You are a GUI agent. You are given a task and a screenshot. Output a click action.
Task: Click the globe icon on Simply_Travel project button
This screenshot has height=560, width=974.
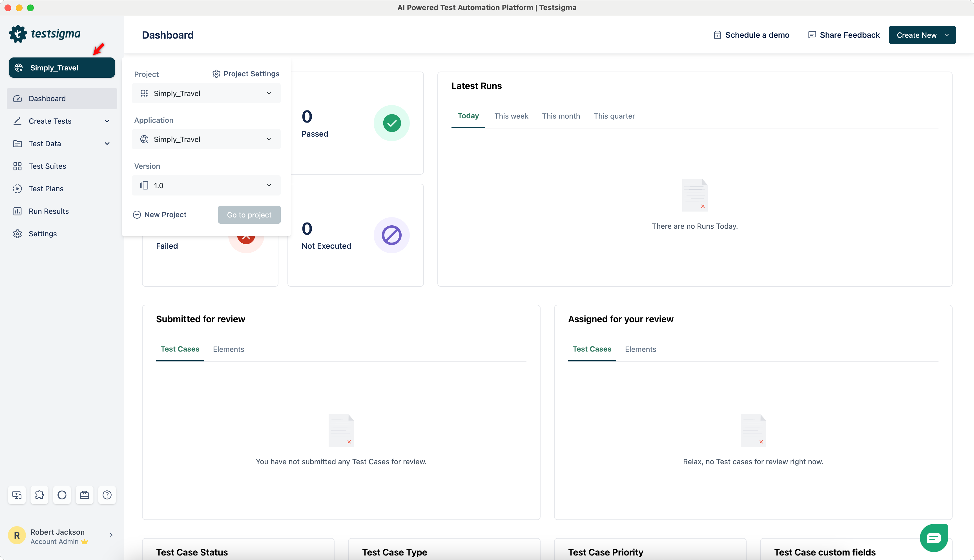19,68
